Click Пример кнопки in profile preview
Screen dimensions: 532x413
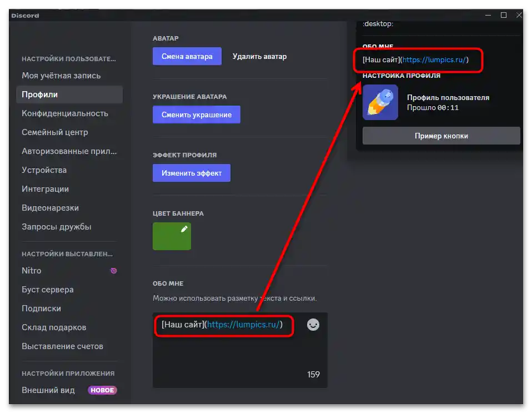click(x=441, y=136)
